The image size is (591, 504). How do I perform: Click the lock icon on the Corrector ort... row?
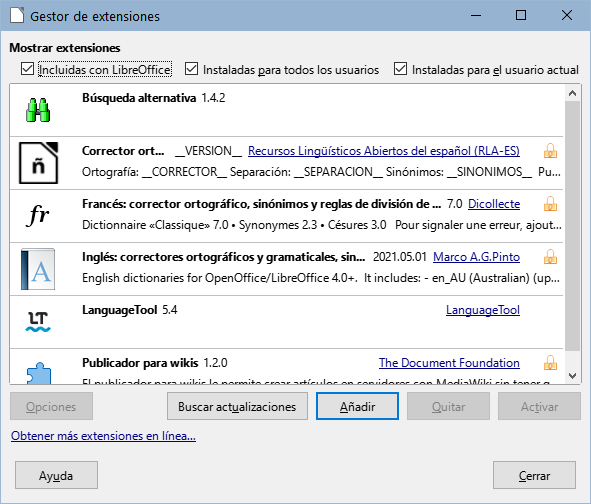(x=550, y=151)
